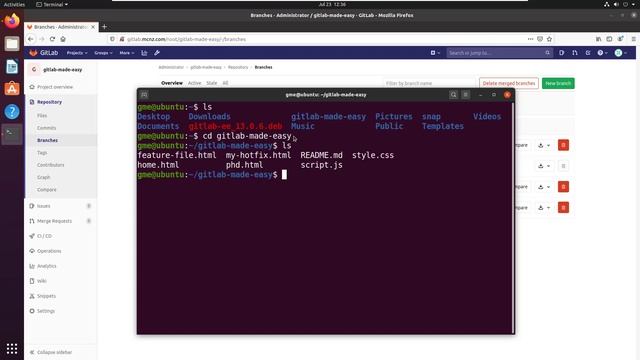Open Compare in the Repository sidebar
This screenshot has width=640, height=360.
(47, 190)
